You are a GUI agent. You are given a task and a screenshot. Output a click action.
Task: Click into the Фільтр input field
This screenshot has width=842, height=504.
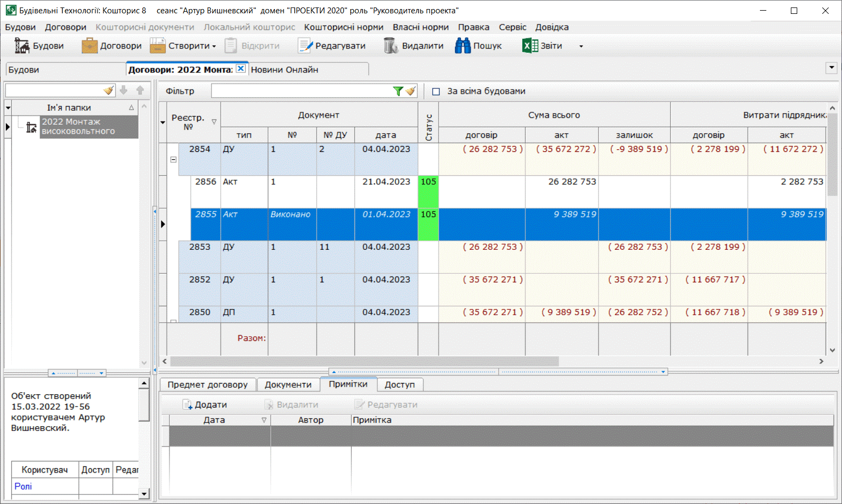pos(301,91)
